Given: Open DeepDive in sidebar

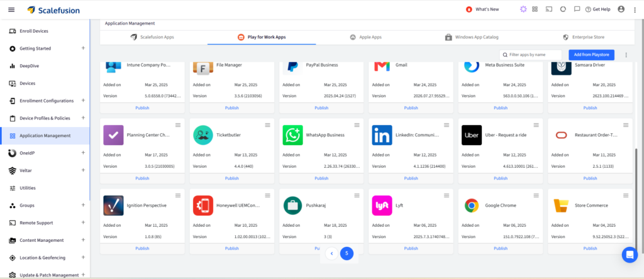Looking at the screenshot, I should tap(29, 66).
